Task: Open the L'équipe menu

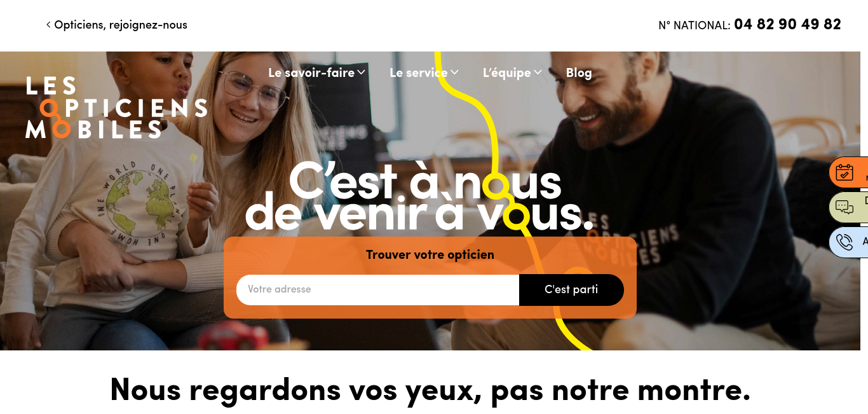Action: (x=506, y=73)
